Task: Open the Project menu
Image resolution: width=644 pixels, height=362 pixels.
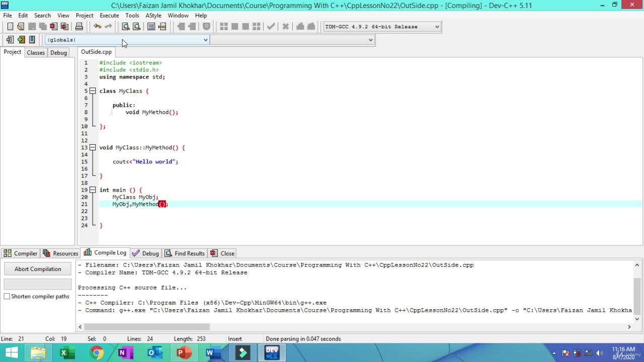Action: click(x=85, y=16)
